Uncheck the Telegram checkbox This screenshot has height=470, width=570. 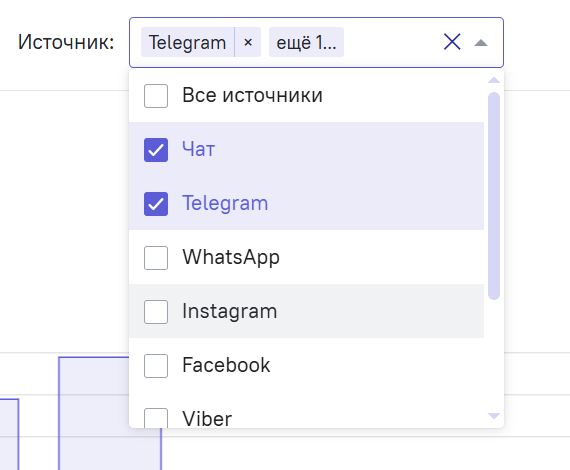tap(156, 204)
